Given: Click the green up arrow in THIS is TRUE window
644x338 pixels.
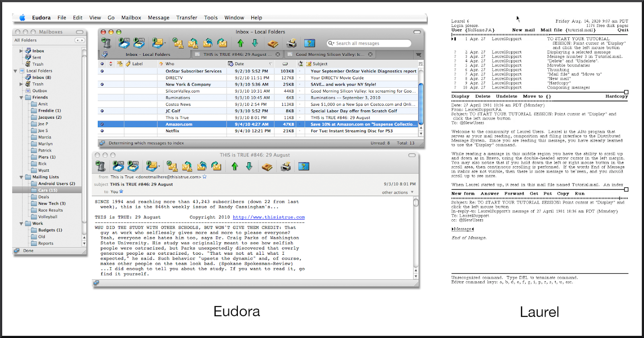Looking at the screenshot, I should tap(235, 166).
